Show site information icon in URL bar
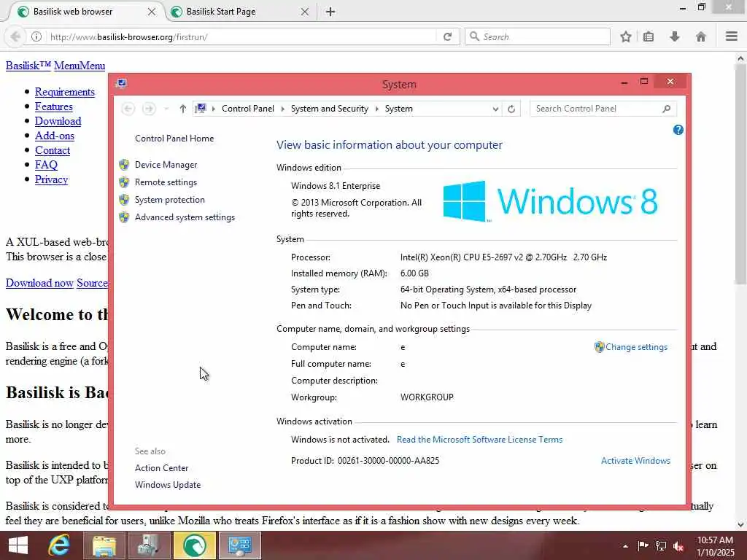The image size is (747, 560). (x=36, y=36)
